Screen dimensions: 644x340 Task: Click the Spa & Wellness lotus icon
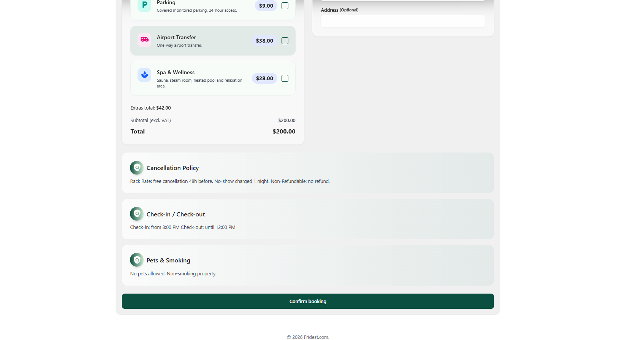(x=144, y=75)
